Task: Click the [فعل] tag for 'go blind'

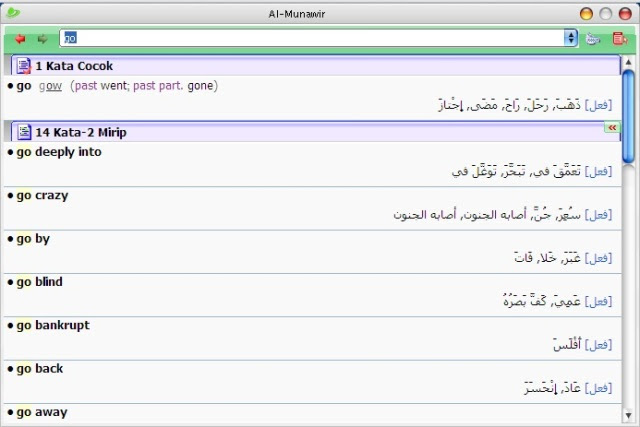Action: [598, 302]
